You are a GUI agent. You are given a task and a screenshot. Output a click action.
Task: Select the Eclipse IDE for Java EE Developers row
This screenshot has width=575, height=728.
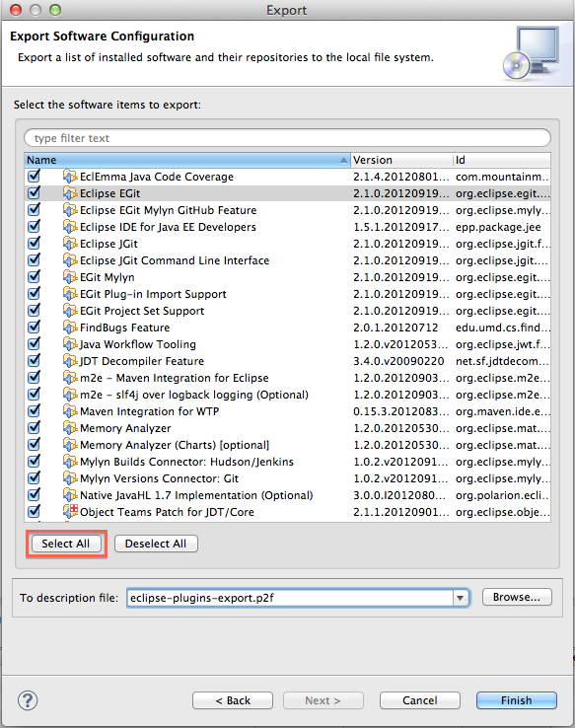287,227
